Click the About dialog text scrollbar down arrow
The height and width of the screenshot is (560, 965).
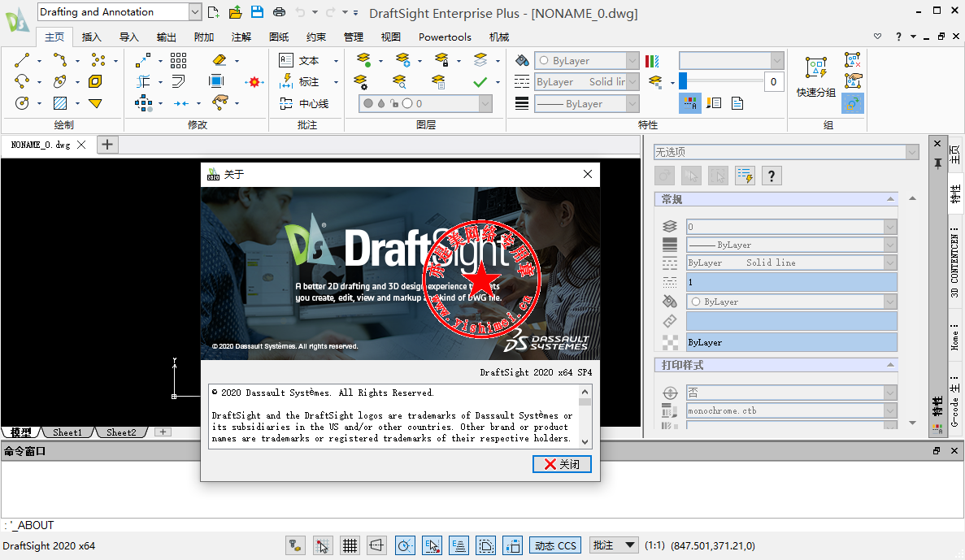[585, 442]
